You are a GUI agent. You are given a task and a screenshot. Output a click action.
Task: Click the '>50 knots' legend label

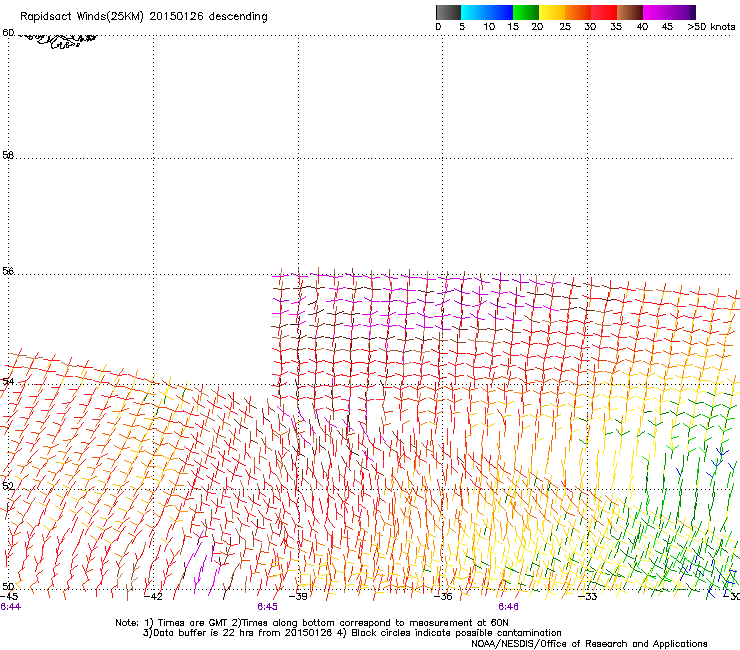pyautogui.click(x=711, y=27)
